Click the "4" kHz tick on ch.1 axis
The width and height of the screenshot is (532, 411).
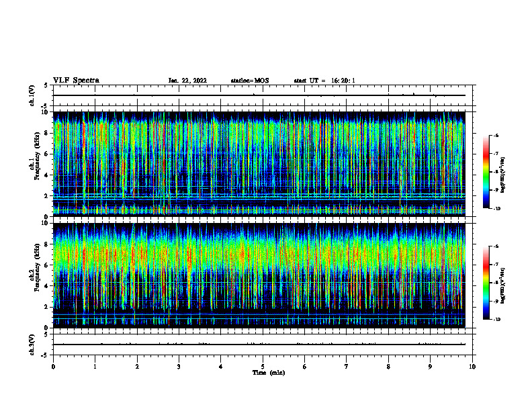46,175
